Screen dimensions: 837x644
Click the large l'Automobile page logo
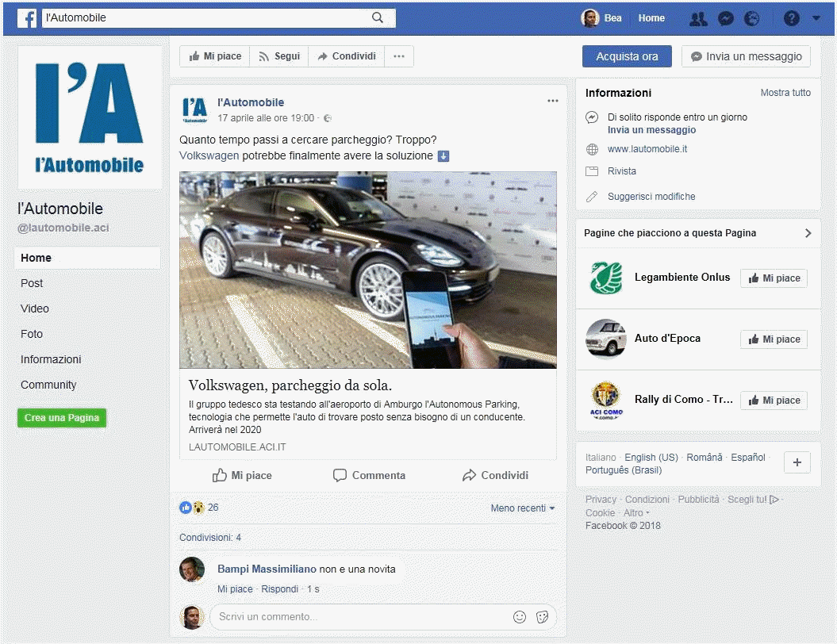[x=90, y=118]
